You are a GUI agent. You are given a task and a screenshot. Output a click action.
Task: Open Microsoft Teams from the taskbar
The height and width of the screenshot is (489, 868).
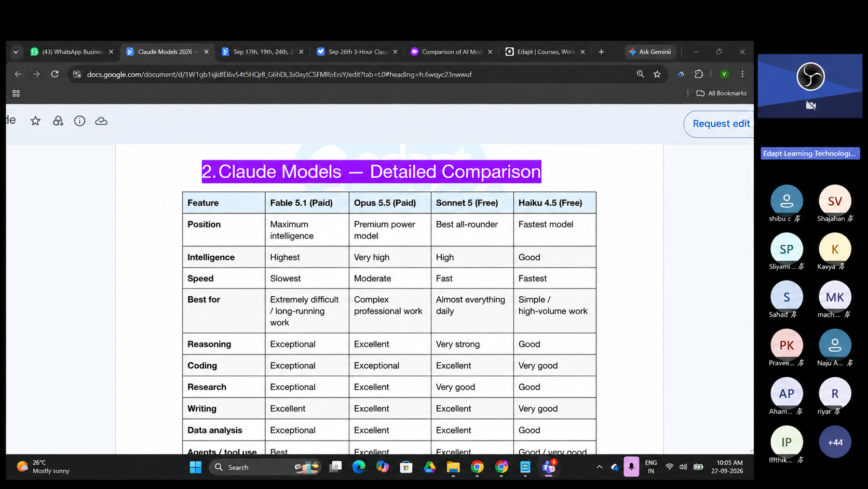549,467
